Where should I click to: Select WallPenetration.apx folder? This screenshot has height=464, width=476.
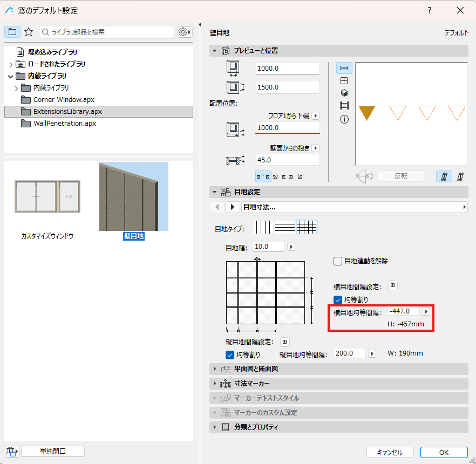[65, 124]
